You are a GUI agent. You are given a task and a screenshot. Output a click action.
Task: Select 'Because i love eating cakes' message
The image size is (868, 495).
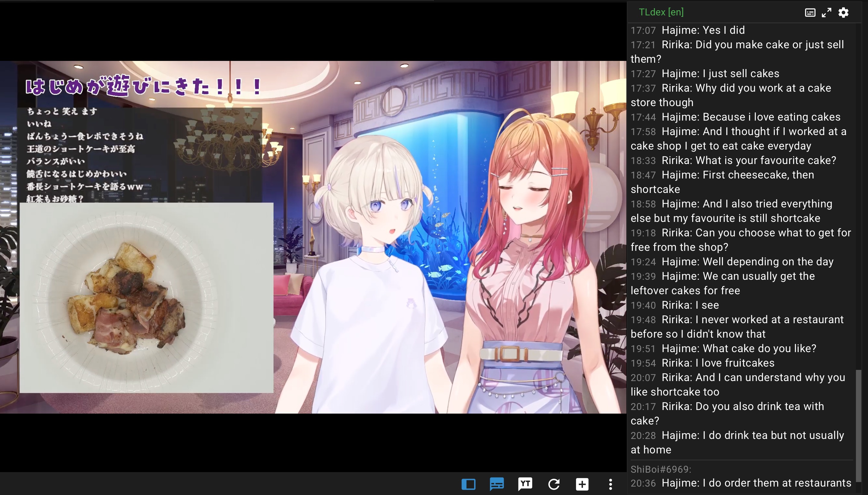[751, 117]
